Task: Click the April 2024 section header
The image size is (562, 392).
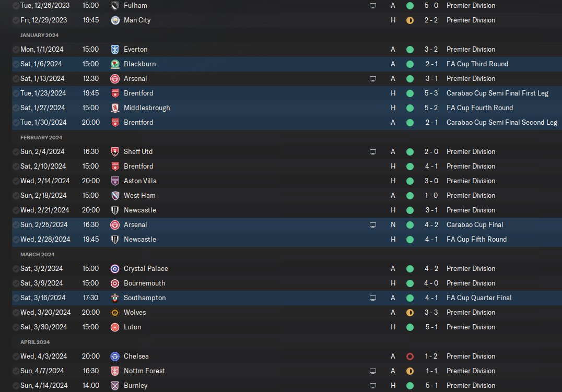Action: tap(35, 342)
